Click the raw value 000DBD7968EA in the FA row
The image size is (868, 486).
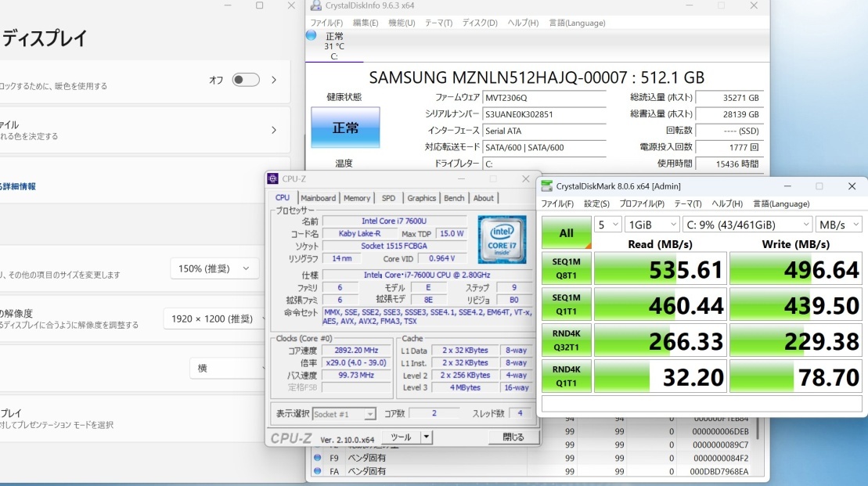click(x=719, y=472)
